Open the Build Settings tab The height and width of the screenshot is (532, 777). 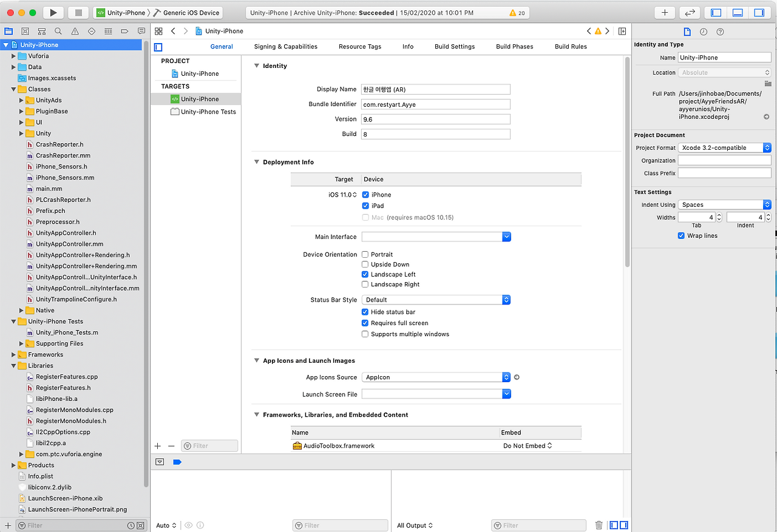[x=455, y=47]
